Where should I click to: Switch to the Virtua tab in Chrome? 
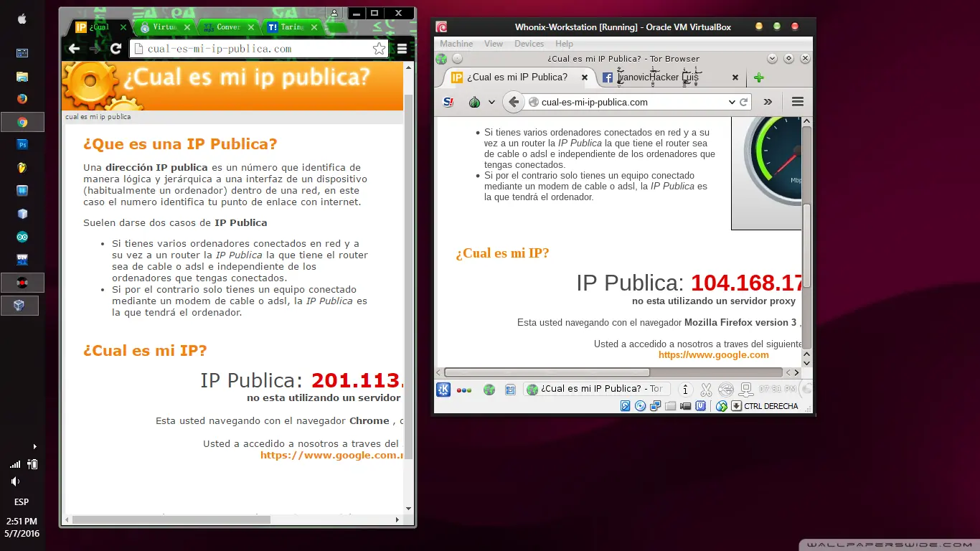click(x=164, y=27)
